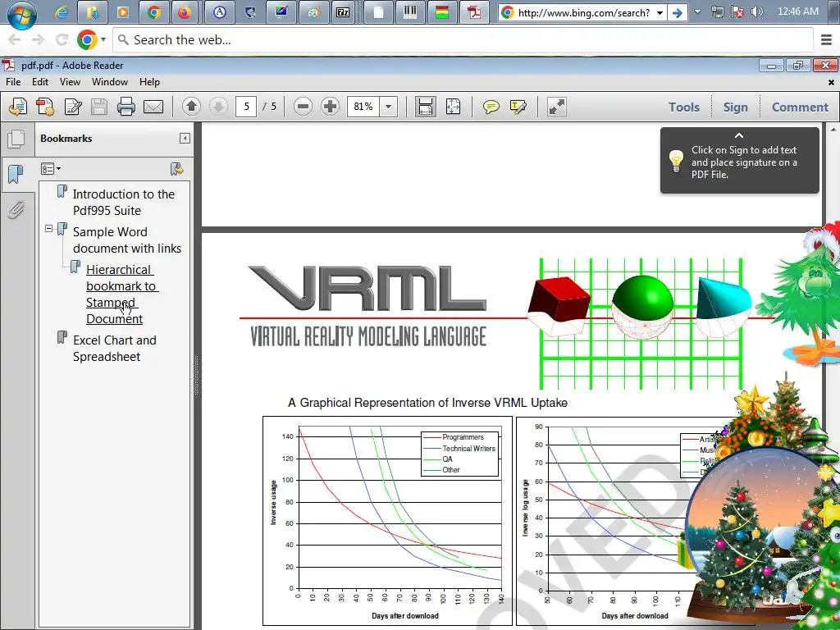840x630 pixels.
Task: Click the 81% zoom value field
Action: tap(363, 107)
